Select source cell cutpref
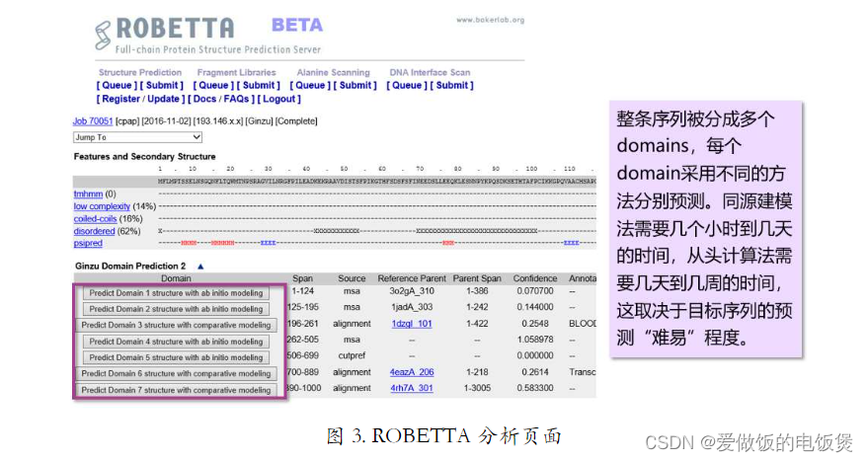 (352, 355)
